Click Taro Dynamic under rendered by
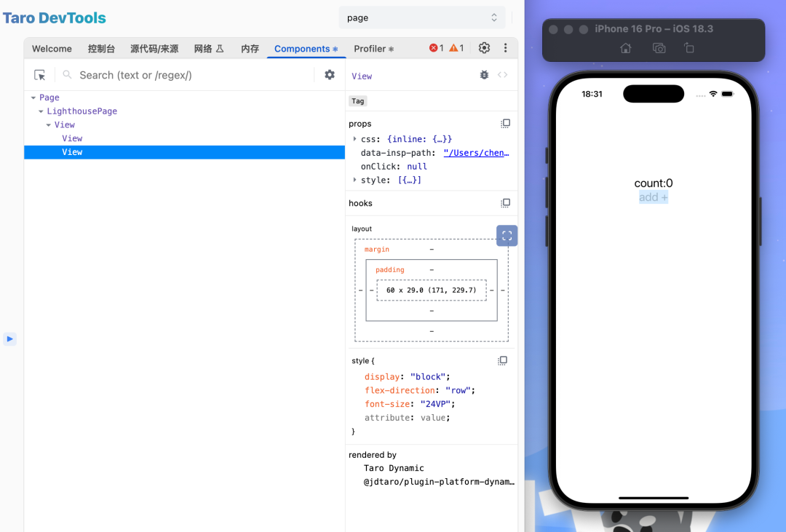This screenshot has width=786, height=532. coord(394,468)
